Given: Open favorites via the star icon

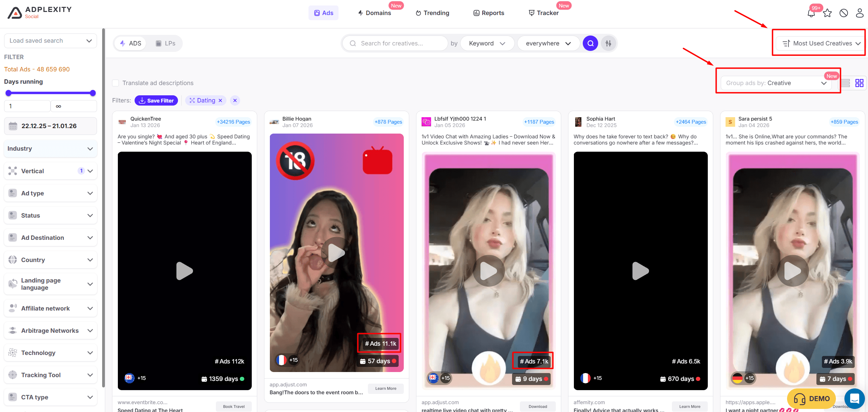Looking at the screenshot, I should pos(827,13).
